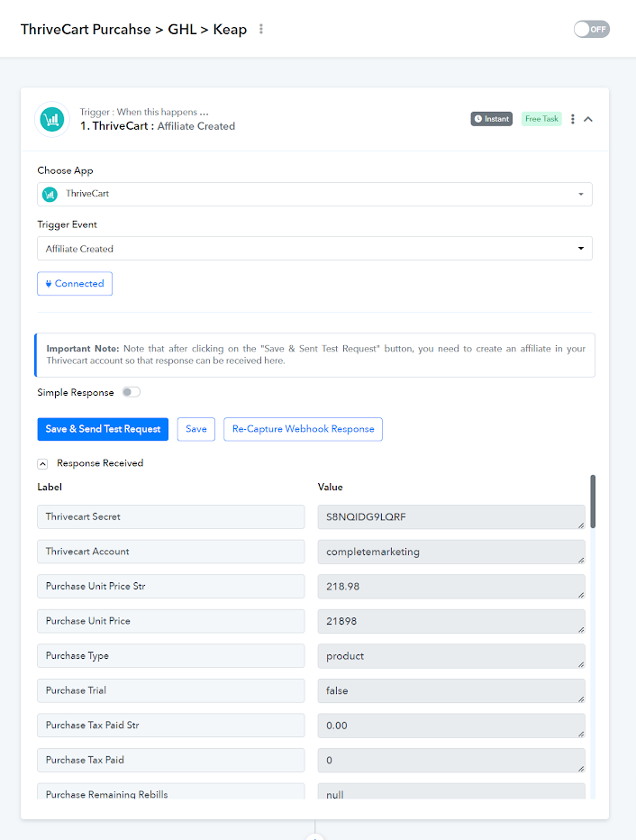Open the Choose App ThriveCart dropdown
The width and height of the screenshot is (636, 840).
click(314, 194)
